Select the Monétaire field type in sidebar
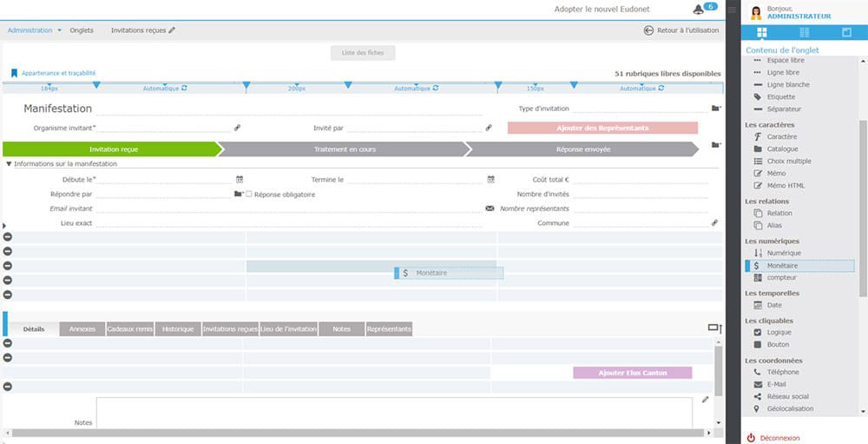 tap(782, 265)
